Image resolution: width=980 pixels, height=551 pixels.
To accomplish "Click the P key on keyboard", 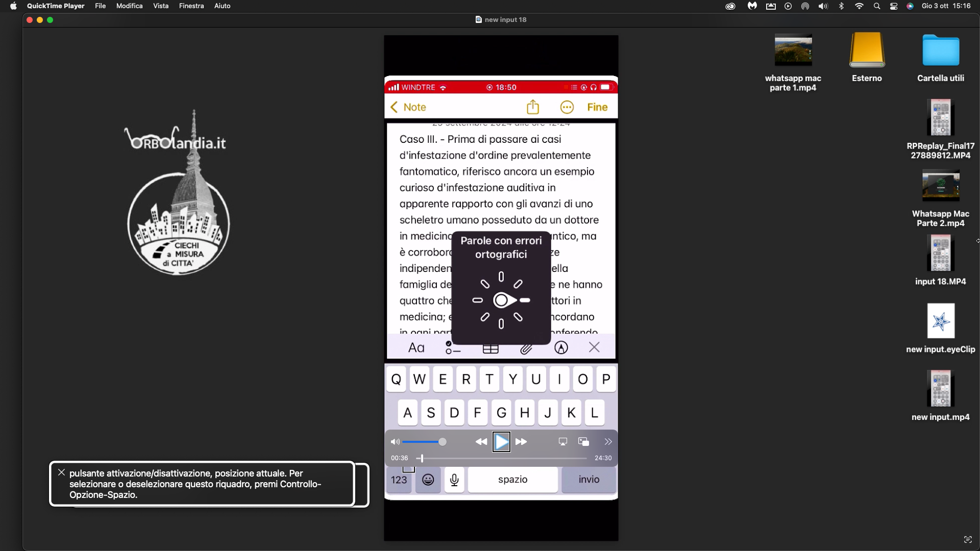I will pyautogui.click(x=606, y=379).
